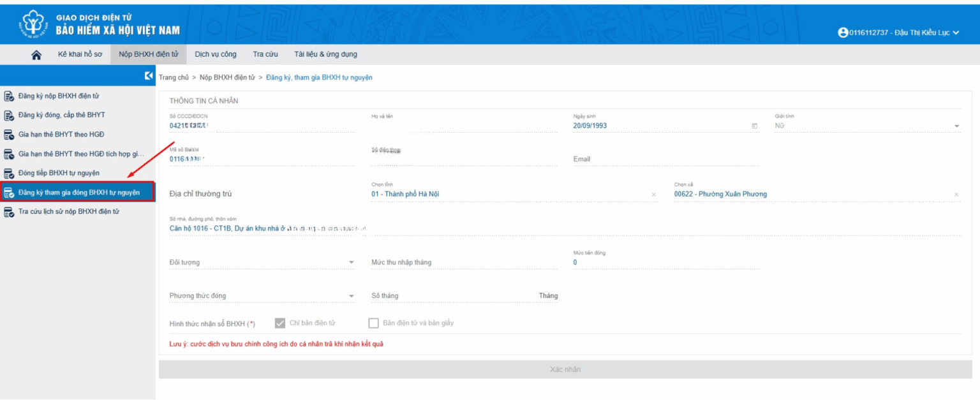Open Kê khai hồ sơ menu

point(80,54)
